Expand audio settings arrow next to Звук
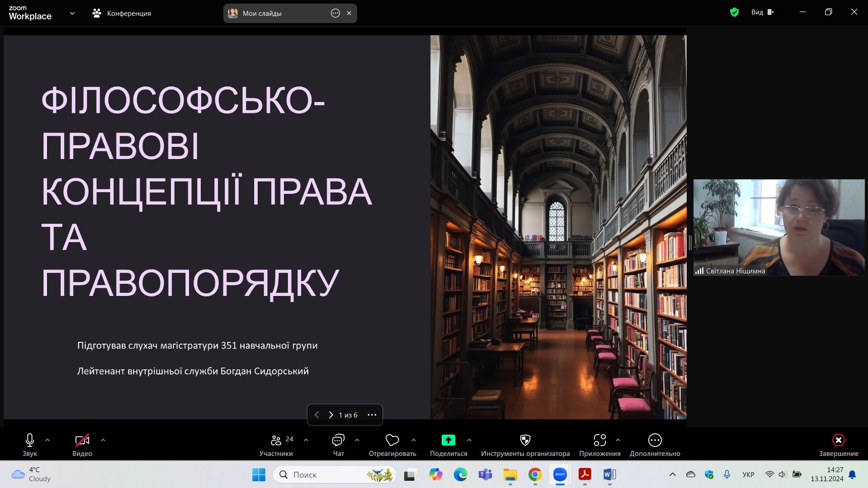Viewport: 868px width, 488px height. (47, 440)
